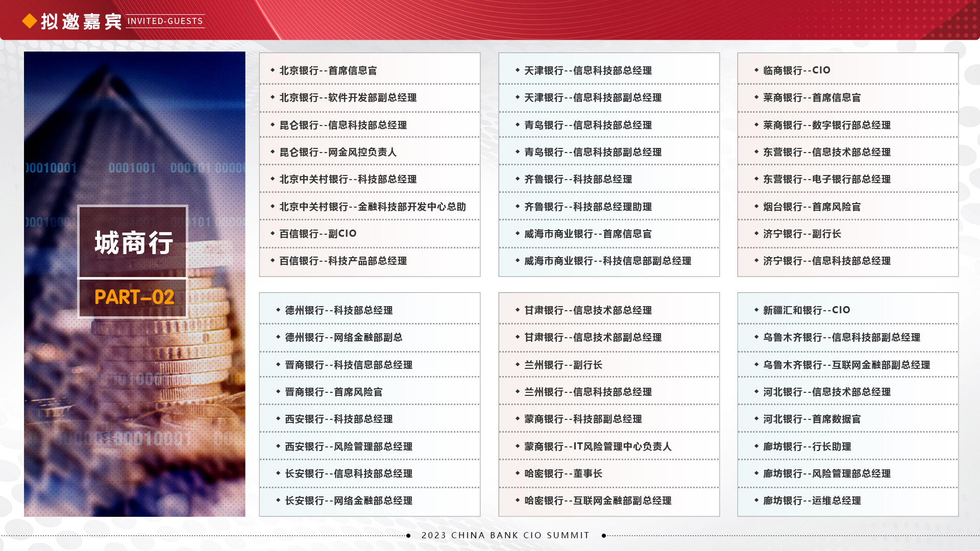This screenshot has height=551, width=980.
Task: Select 长安银行--网络金融部总经理
Action: click(x=349, y=500)
